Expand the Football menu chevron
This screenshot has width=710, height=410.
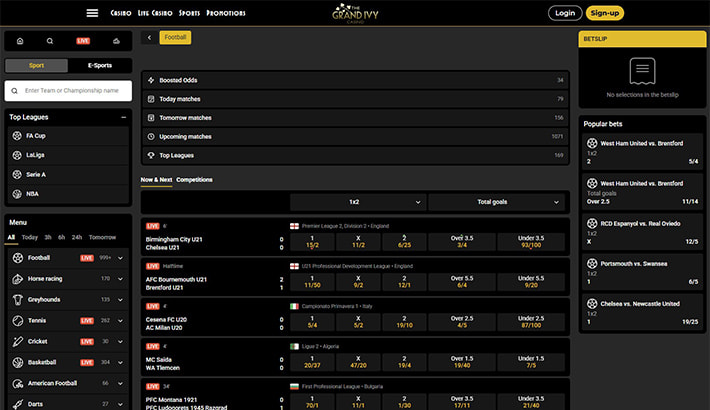[120, 258]
